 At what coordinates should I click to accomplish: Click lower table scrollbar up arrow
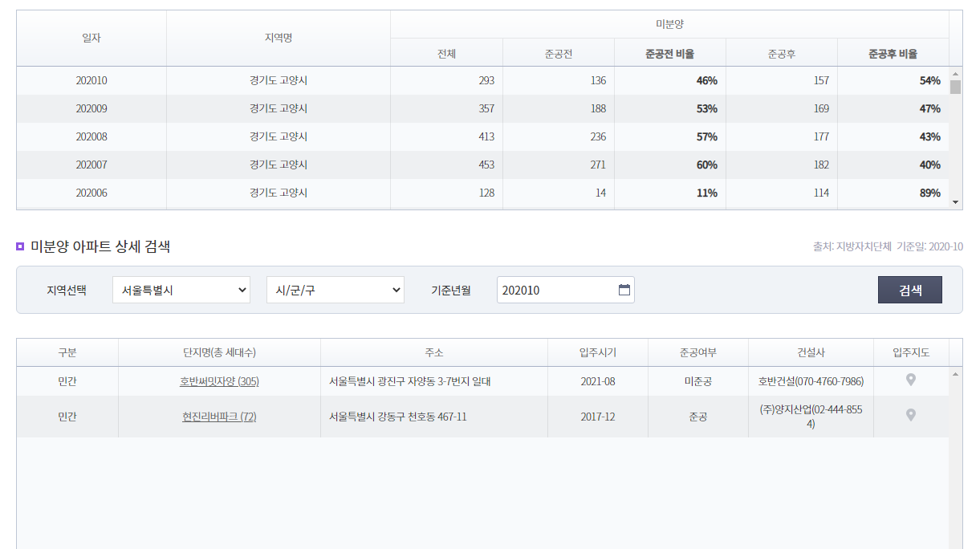[x=955, y=373]
